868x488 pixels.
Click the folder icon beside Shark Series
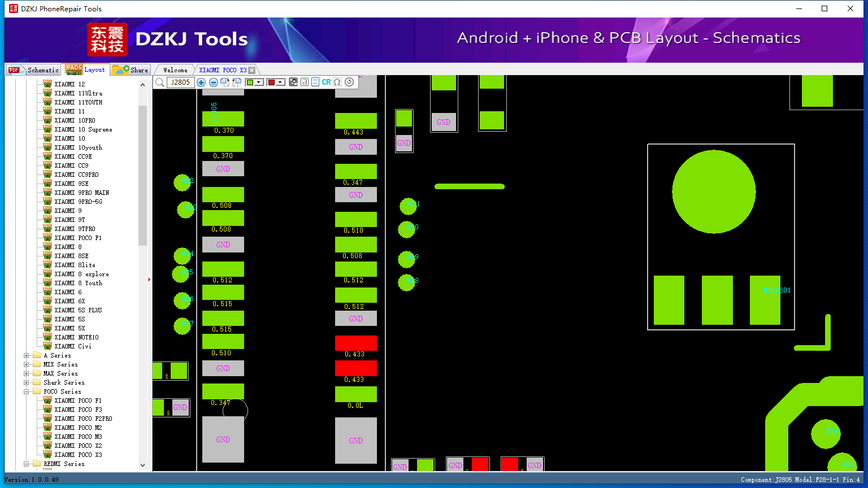tap(37, 382)
